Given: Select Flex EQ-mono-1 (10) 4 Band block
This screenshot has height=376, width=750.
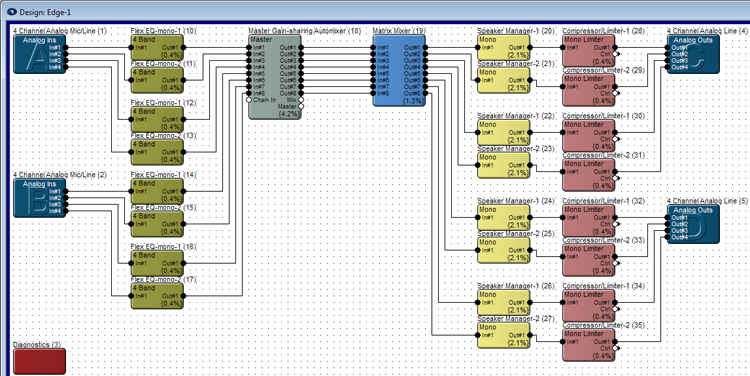Looking at the screenshot, I should 157,47.
